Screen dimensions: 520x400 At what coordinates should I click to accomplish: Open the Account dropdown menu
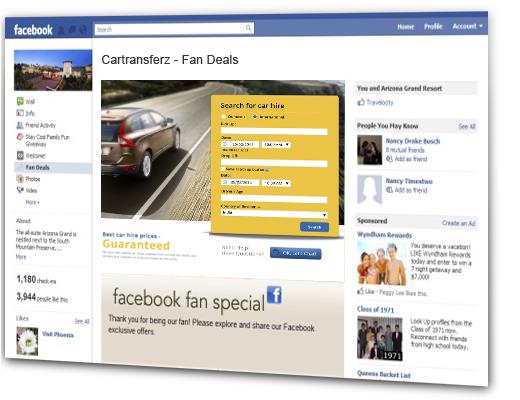[467, 26]
